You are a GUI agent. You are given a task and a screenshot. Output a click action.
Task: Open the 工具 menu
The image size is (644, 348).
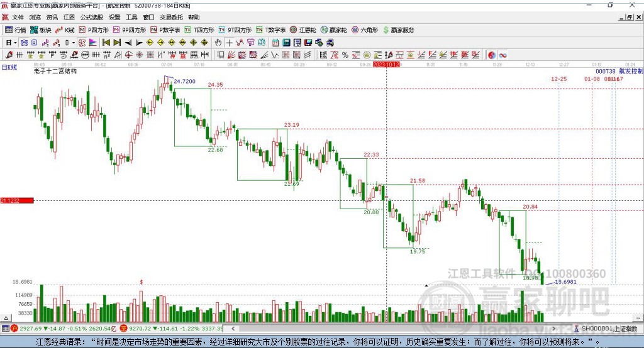[131, 17]
